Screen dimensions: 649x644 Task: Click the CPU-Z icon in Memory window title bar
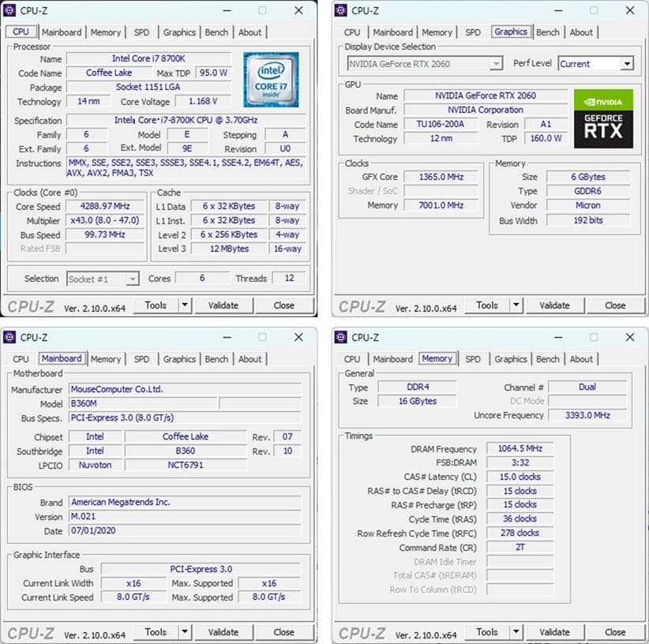click(343, 337)
